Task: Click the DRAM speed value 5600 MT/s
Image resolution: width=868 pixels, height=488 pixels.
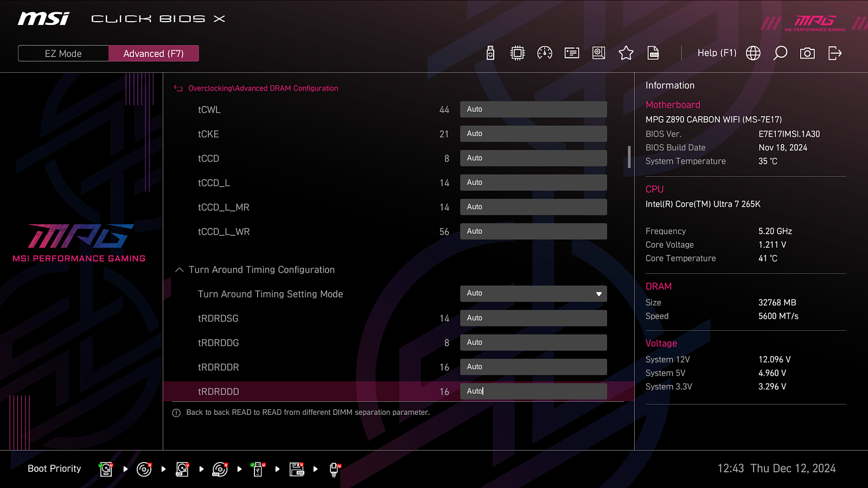Action: 778,316
